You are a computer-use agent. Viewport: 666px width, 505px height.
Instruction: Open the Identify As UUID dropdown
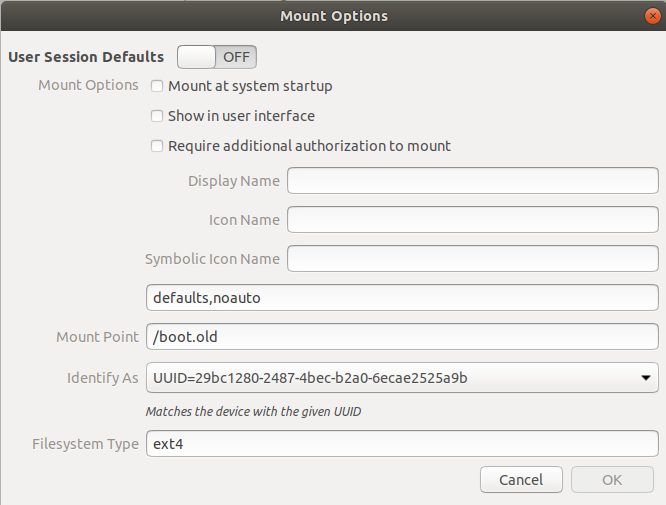pos(402,378)
